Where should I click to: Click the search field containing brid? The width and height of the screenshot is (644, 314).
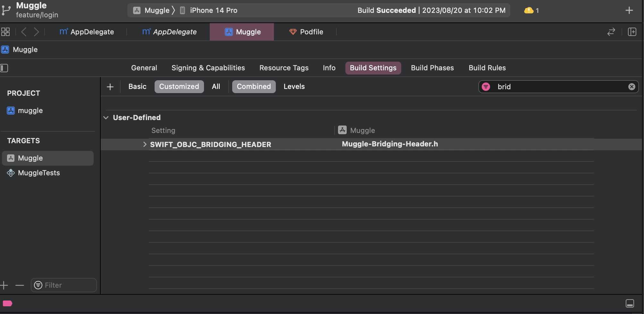[x=558, y=87]
